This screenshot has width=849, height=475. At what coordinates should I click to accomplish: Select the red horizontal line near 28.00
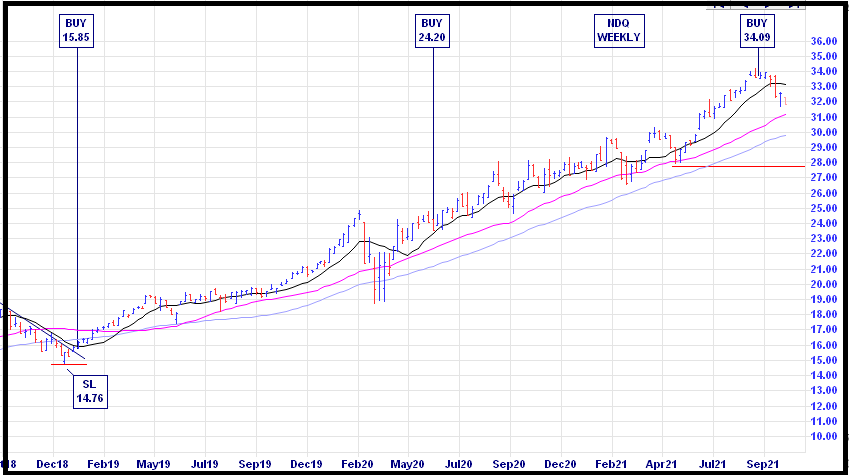(739, 166)
